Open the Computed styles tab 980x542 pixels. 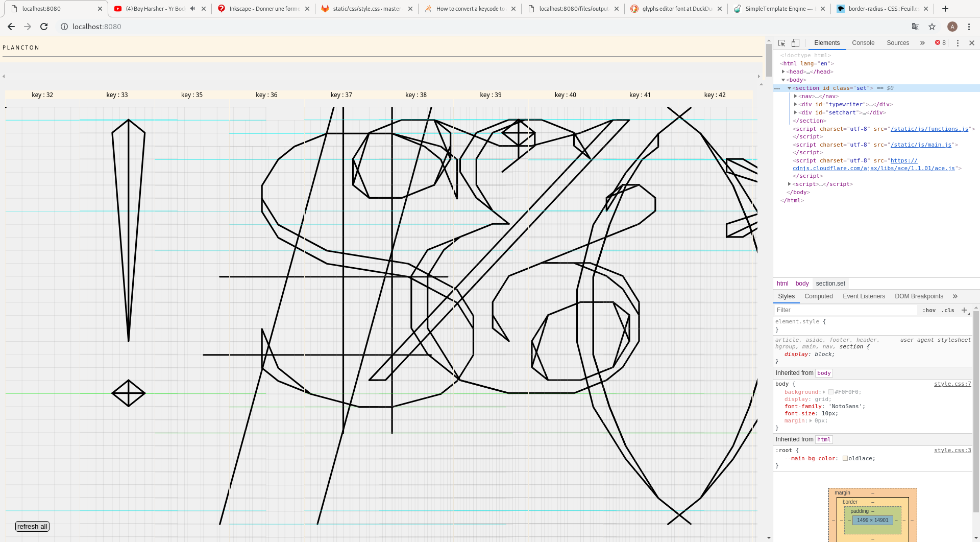click(x=818, y=296)
